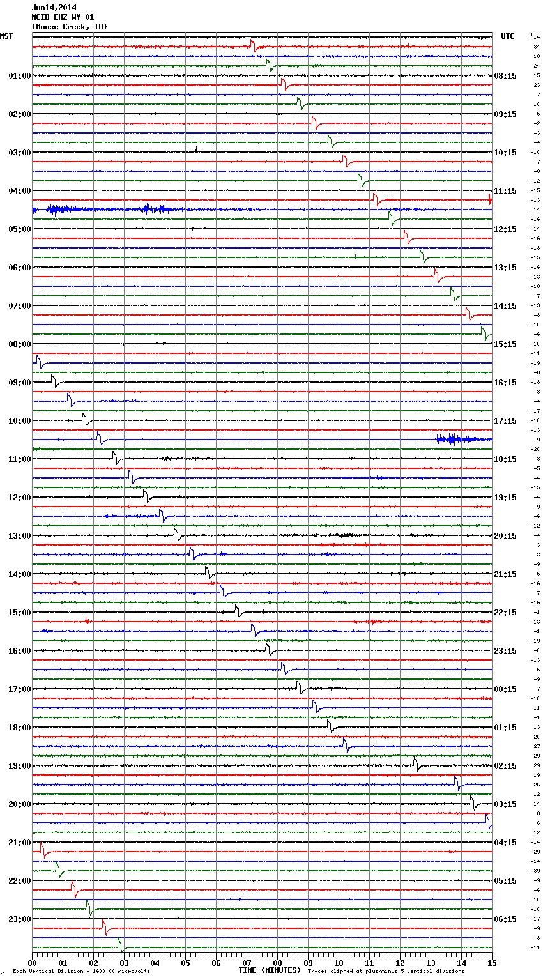This screenshot has width=543, height=980.
Task: Select the 04:00 MST time label
Action: [x=20, y=191]
